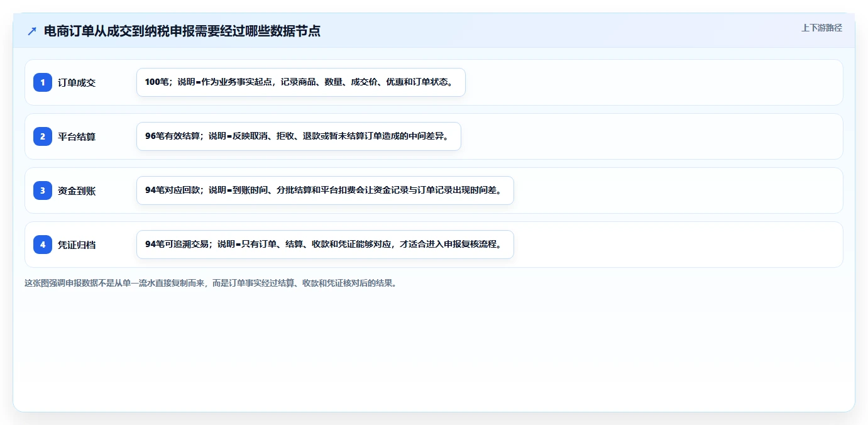This screenshot has height=425, width=868.
Task: Select step number 1 badge
Action: (43, 82)
